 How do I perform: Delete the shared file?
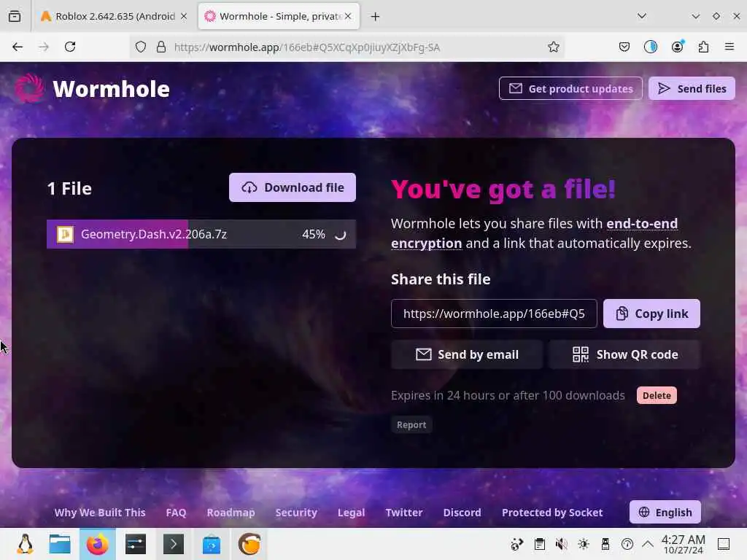click(657, 395)
